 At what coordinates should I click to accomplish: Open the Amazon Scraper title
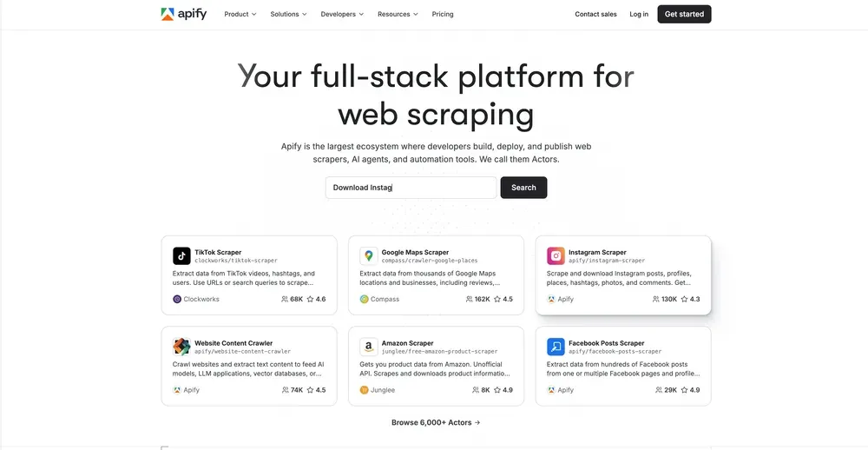(407, 343)
